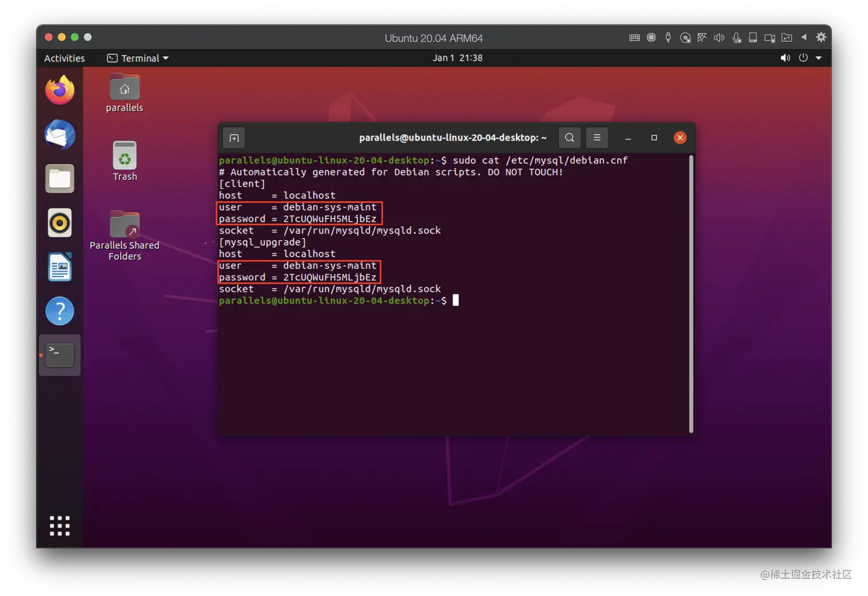
Task: Click the terminal cursor at the last prompt
Action: (x=456, y=301)
